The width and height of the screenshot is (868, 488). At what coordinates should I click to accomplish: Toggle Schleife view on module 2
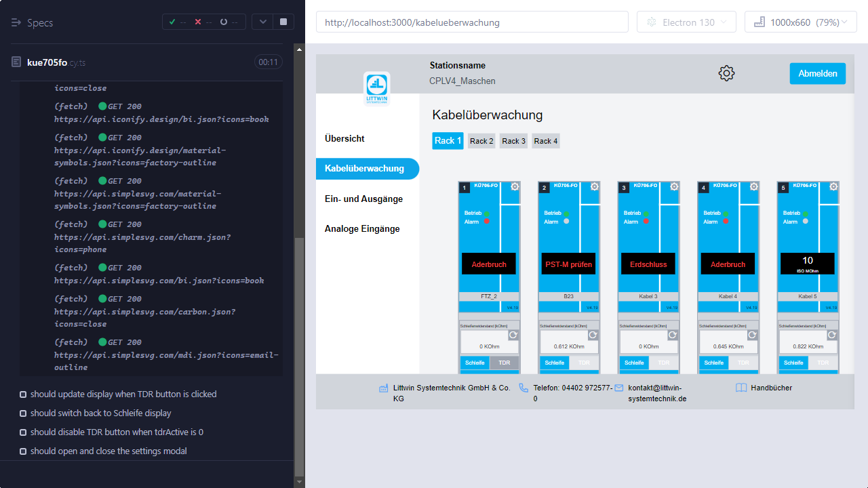pyautogui.click(x=554, y=363)
